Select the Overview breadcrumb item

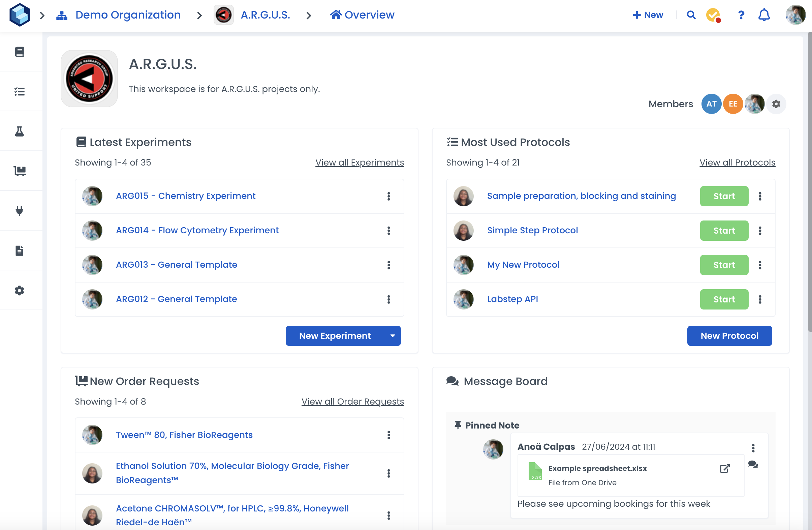362,15
